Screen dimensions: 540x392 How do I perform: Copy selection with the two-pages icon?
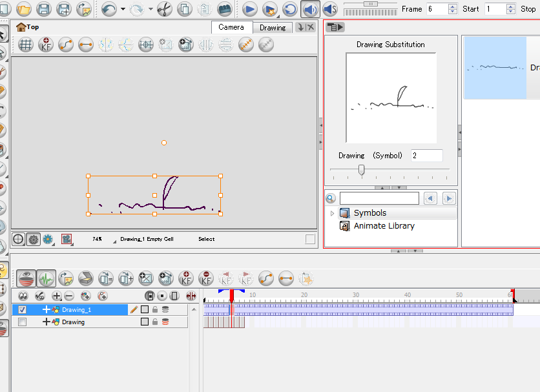[185, 9]
